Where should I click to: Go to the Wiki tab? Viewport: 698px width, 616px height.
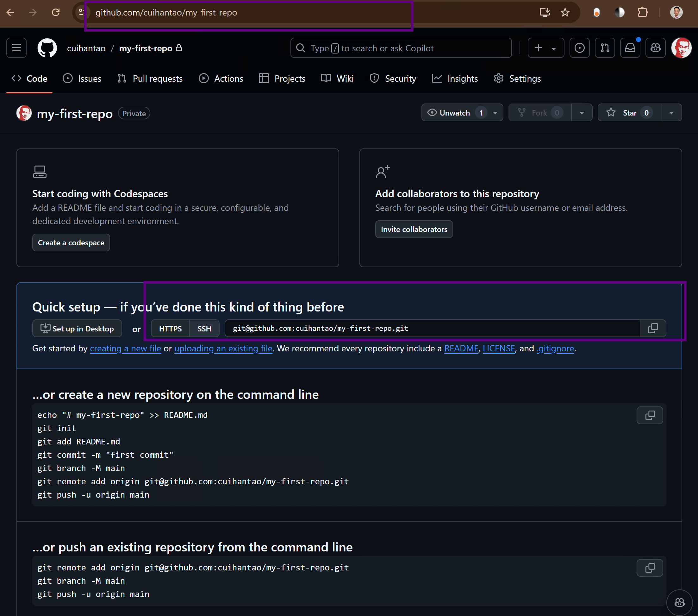pyautogui.click(x=337, y=79)
